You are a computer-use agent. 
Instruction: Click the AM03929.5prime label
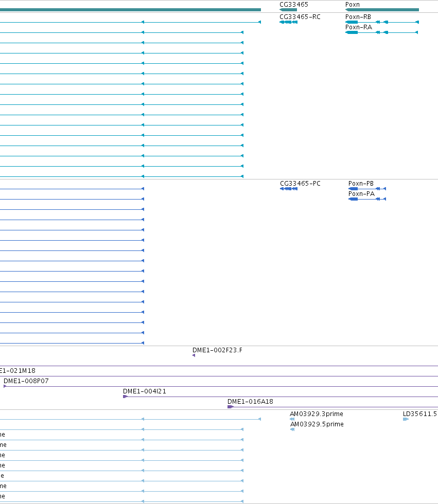317,424
